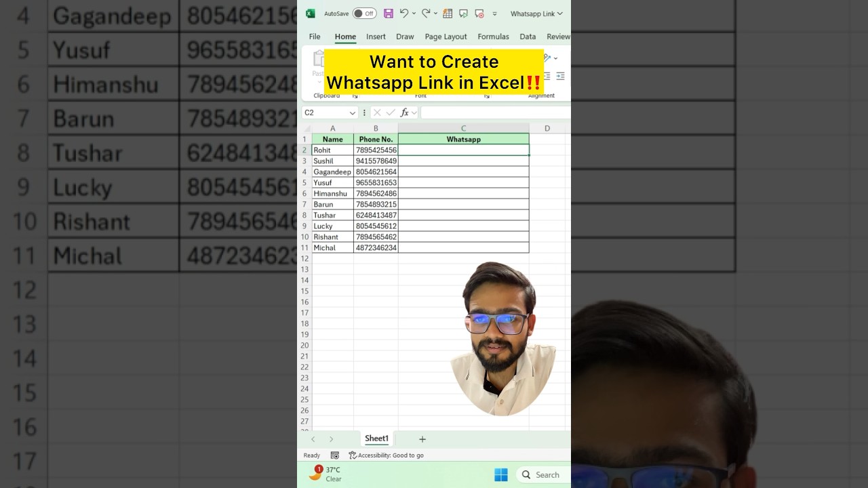Undo the last action
This screenshot has height=488, width=868.
click(404, 14)
